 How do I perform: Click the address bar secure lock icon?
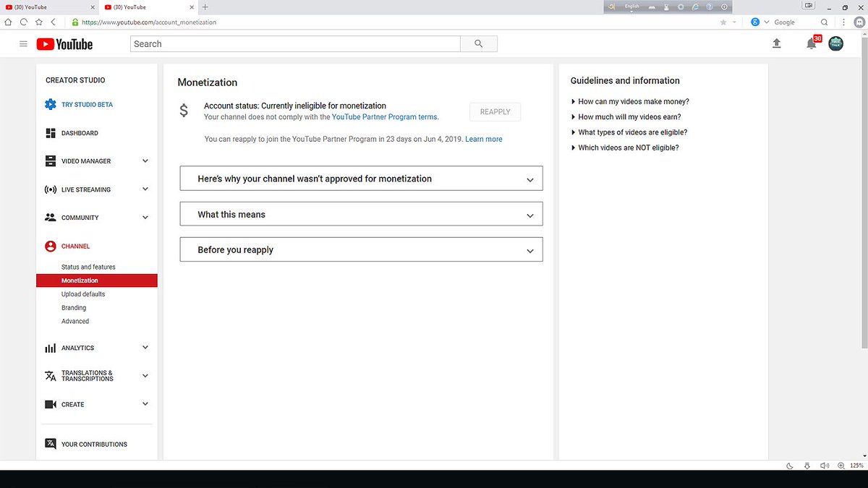point(75,22)
